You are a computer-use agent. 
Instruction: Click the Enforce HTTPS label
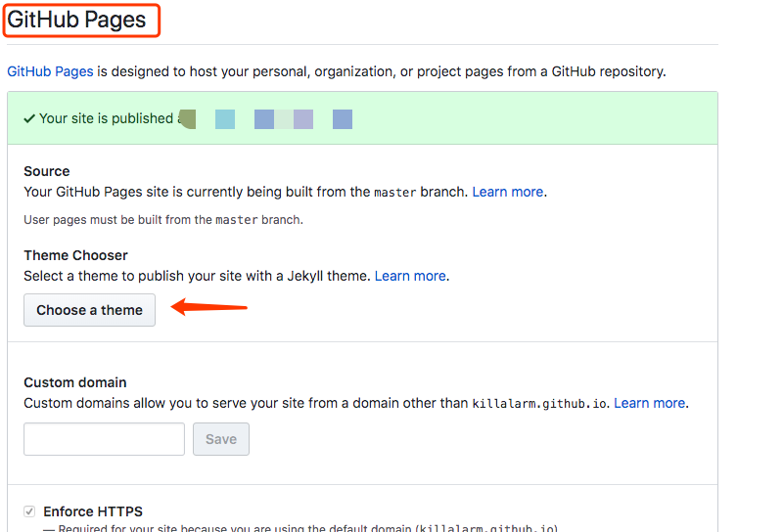click(93, 511)
